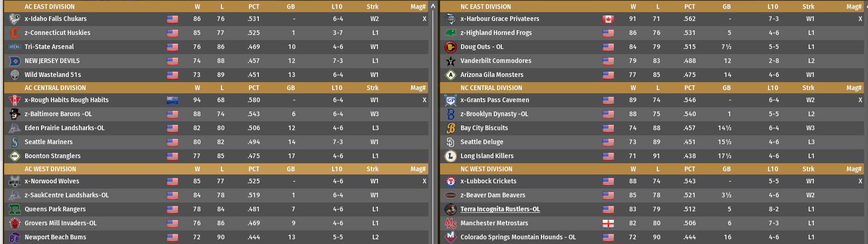Viewport: 868px width, 244px height.
Task: Click the Idaho Falls Chukars team logo
Action: click(x=14, y=19)
